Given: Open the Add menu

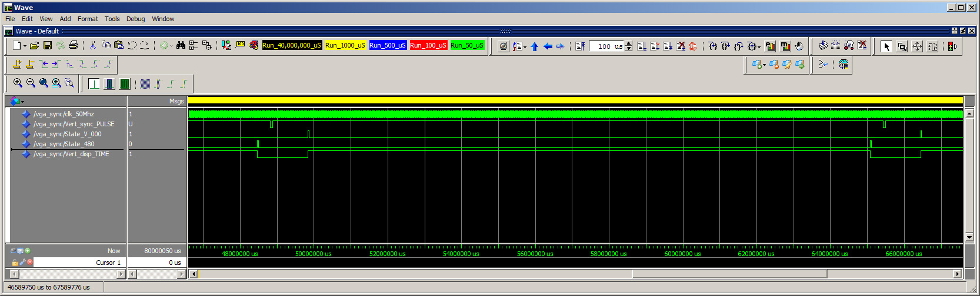Looking at the screenshot, I should click(x=65, y=19).
